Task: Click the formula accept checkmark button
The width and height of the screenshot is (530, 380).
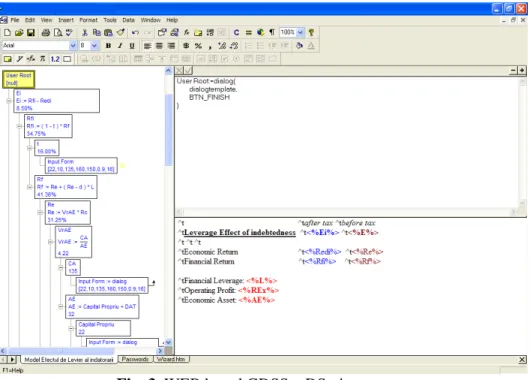Action: [x=188, y=70]
